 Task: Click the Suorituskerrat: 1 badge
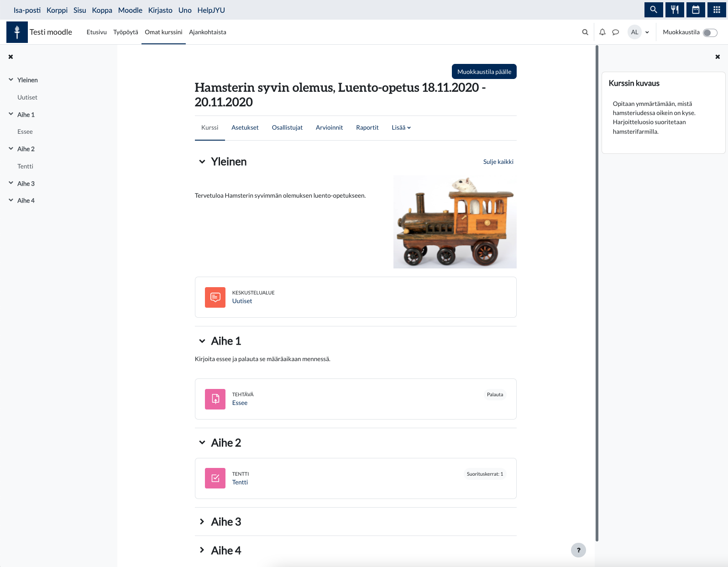tap(485, 474)
